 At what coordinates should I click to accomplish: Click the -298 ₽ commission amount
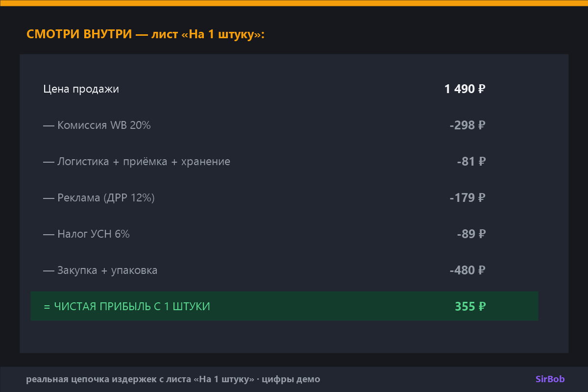pos(467,125)
